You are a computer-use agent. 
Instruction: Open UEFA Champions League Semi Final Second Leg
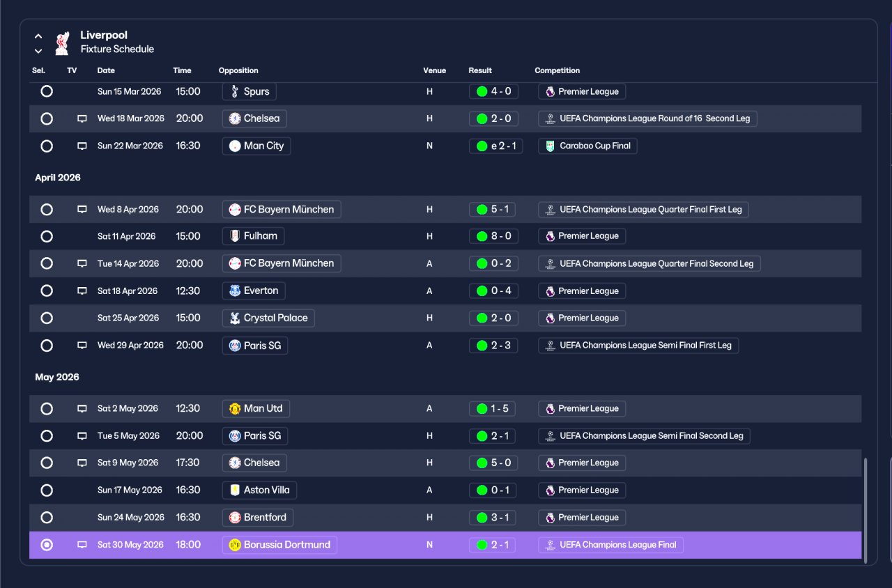coord(644,436)
